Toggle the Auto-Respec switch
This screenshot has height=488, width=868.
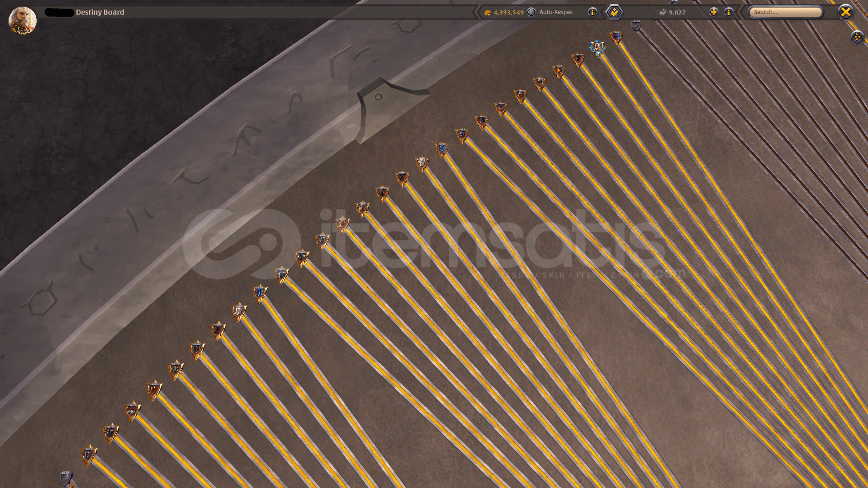point(531,12)
